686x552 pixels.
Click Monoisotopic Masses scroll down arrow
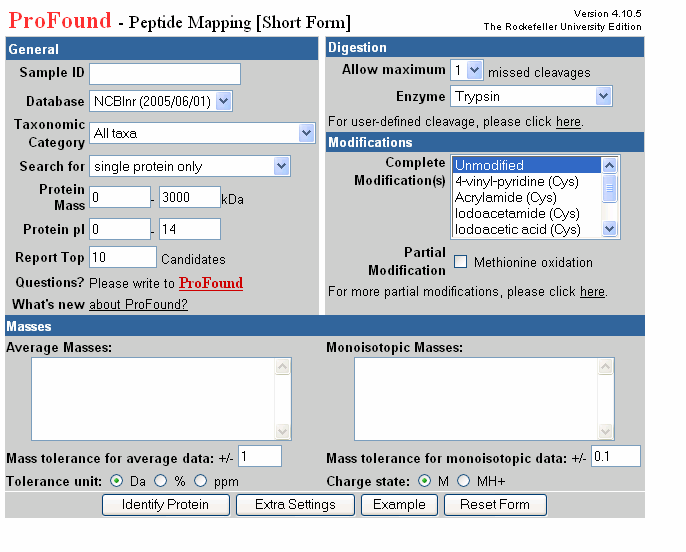pos(606,431)
